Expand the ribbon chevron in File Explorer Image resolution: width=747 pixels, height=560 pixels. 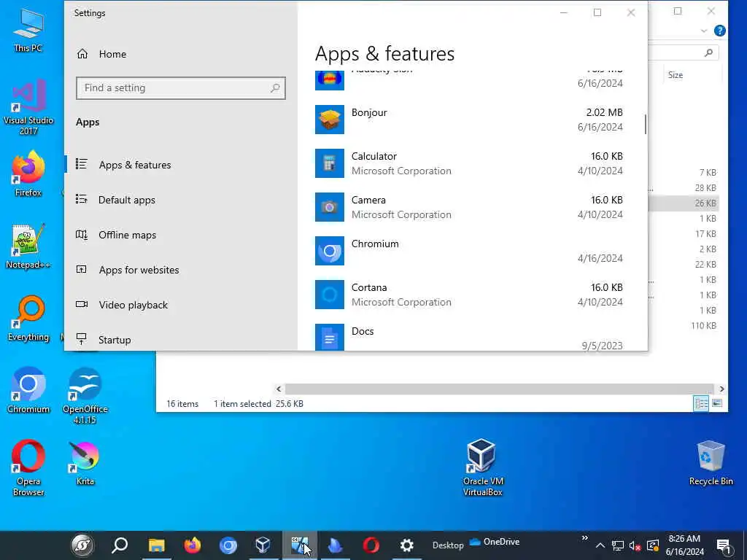tap(704, 31)
